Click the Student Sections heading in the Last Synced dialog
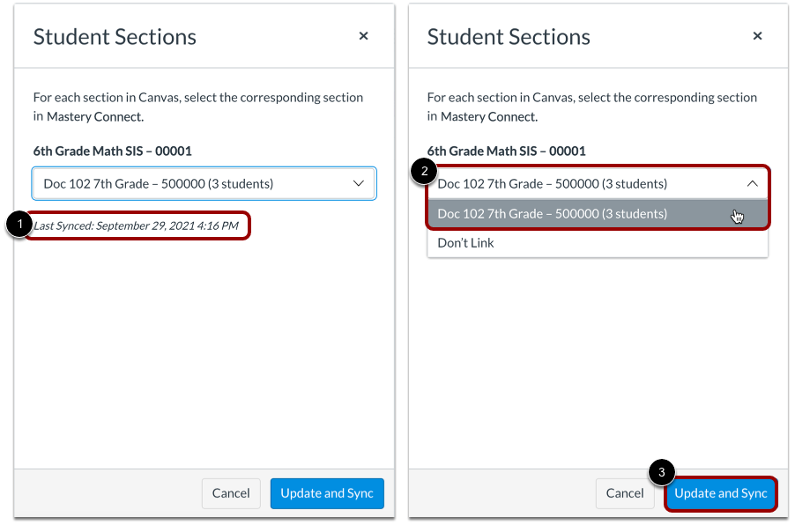Image resolution: width=795 pixels, height=532 pixels. coord(115,37)
